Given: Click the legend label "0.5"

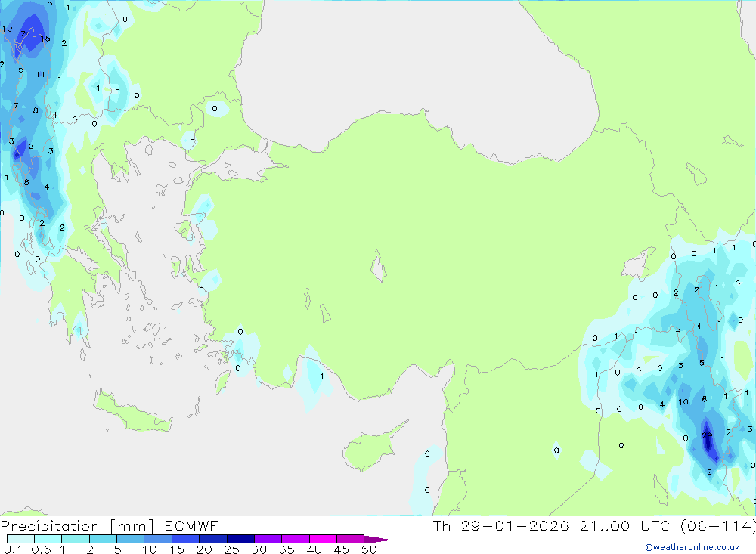Looking at the screenshot, I should pyautogui.click(x=41, y=549).
